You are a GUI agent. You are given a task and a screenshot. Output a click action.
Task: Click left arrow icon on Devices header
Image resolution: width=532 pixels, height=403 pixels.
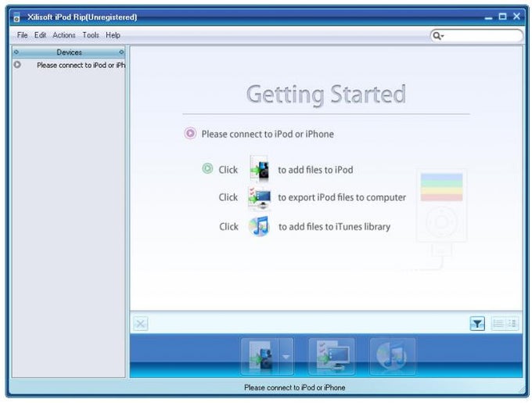(16, 52)
